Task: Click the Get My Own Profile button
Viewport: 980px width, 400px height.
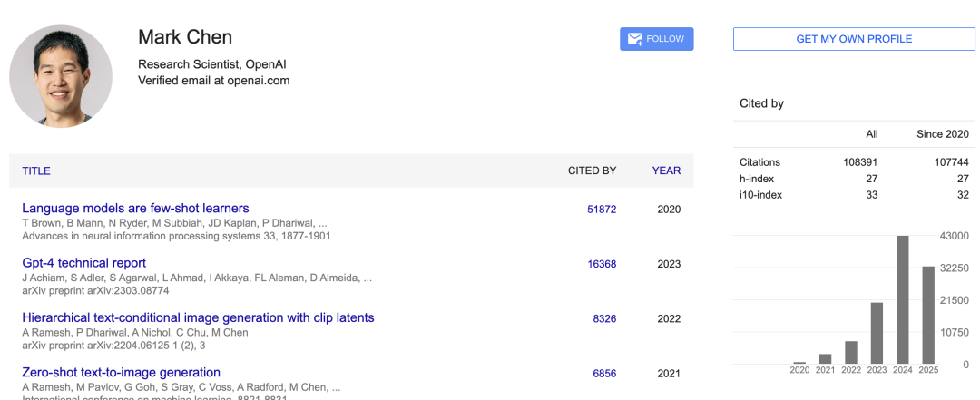Action: pos(854,39)
